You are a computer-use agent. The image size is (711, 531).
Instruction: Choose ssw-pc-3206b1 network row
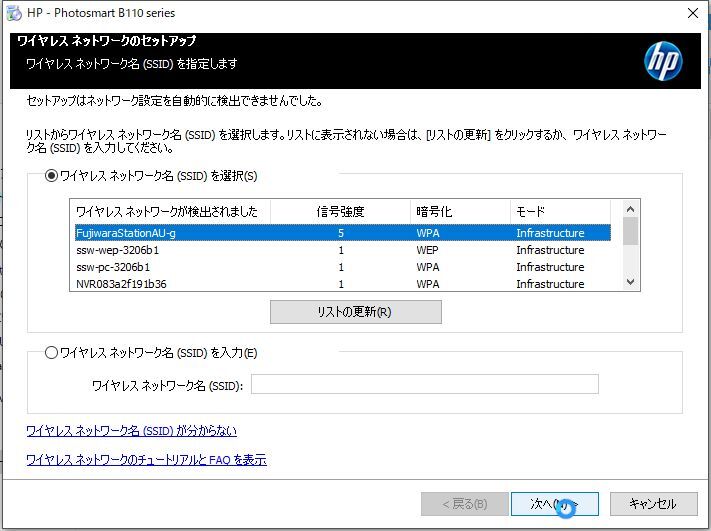point(342,267)
